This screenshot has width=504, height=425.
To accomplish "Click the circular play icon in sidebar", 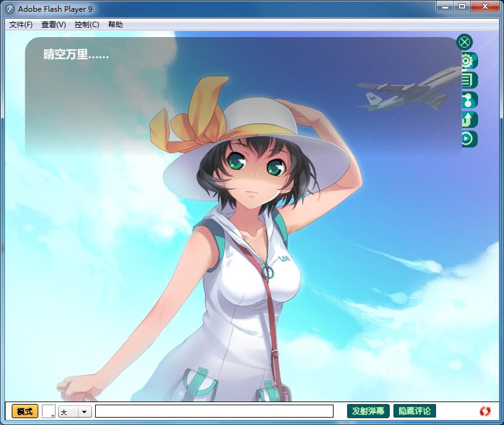I will point(469,139).
